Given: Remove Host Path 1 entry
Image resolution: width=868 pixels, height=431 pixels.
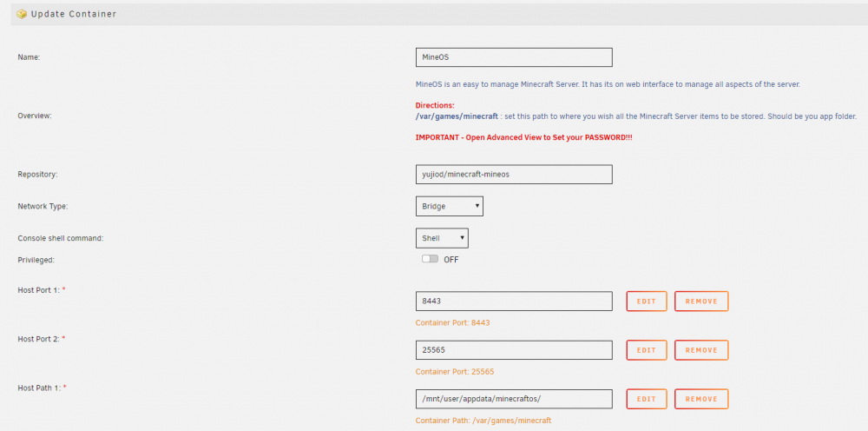Looking at the screenshot, I should pos(701,399).
